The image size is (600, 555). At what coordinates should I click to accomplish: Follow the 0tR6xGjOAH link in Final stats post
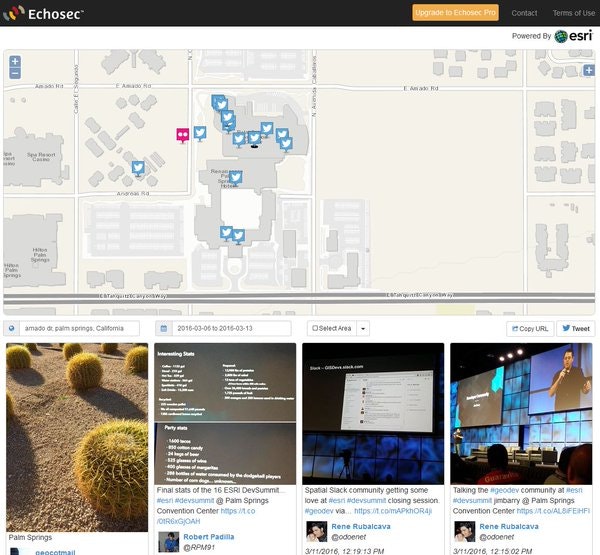click(178, 521)
